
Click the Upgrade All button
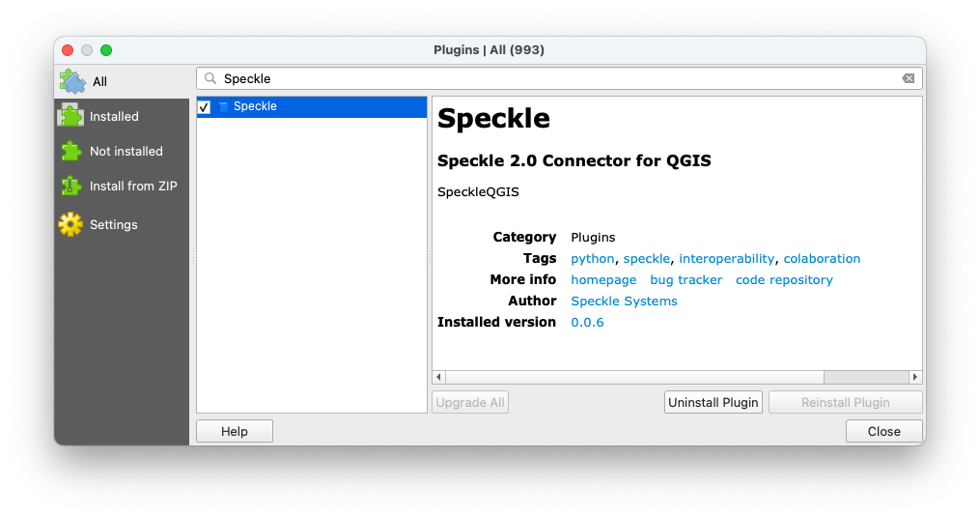tap(470, 402)
